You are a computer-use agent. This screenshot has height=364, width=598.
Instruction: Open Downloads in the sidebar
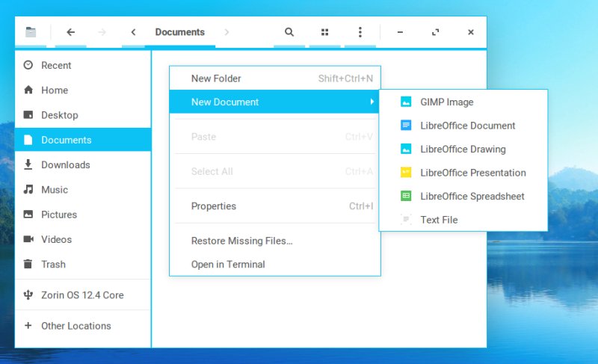click(x=83, y=164)
